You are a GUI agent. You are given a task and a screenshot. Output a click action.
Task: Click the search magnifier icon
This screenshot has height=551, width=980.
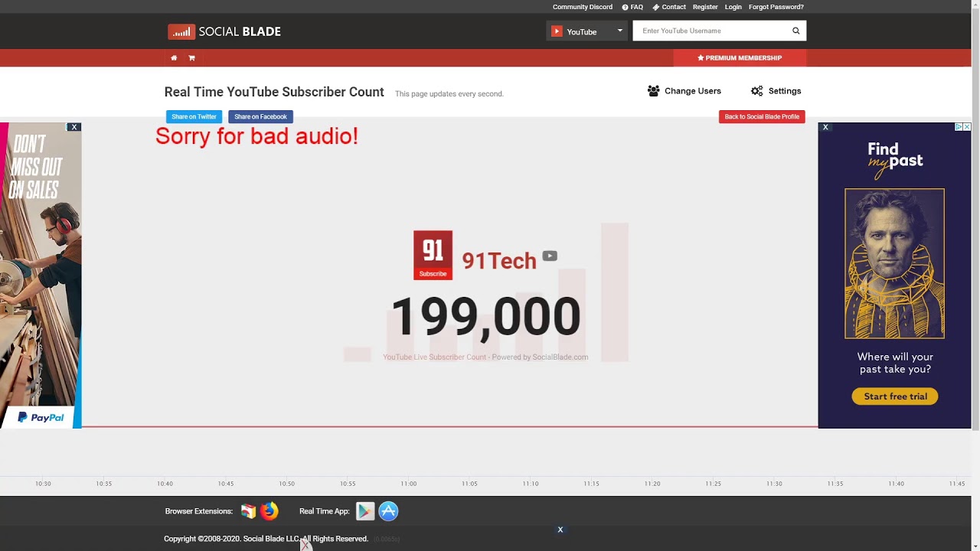(x=795, y=31)
